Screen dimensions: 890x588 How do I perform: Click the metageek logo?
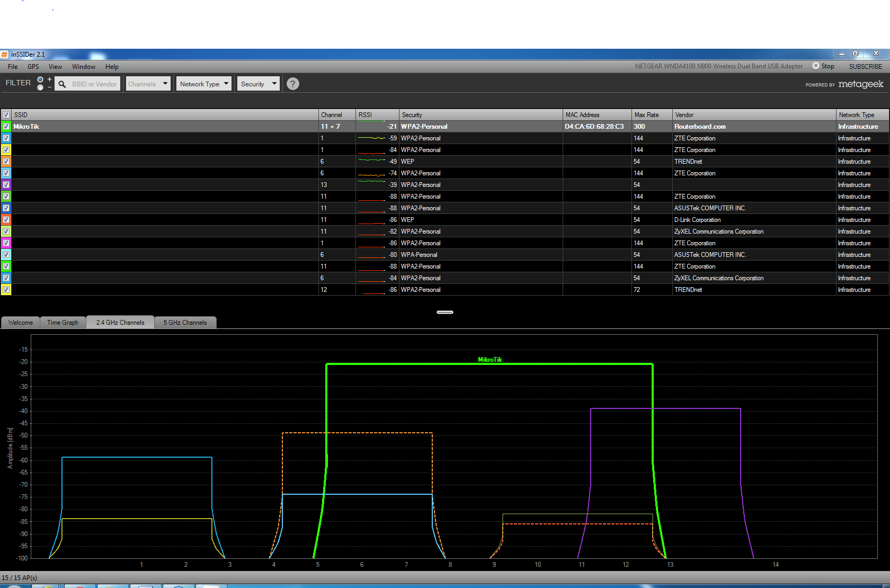pyautogui.click(x=861, y=84)
